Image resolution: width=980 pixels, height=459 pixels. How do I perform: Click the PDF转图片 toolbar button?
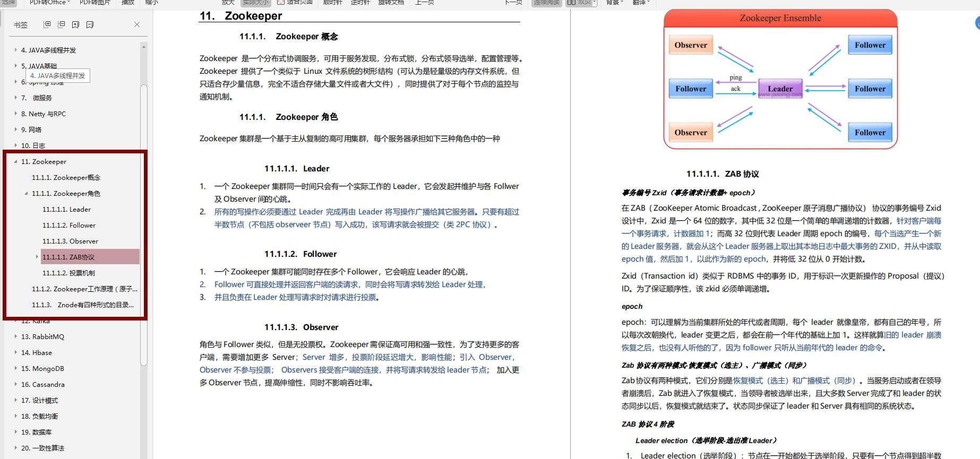95,2
